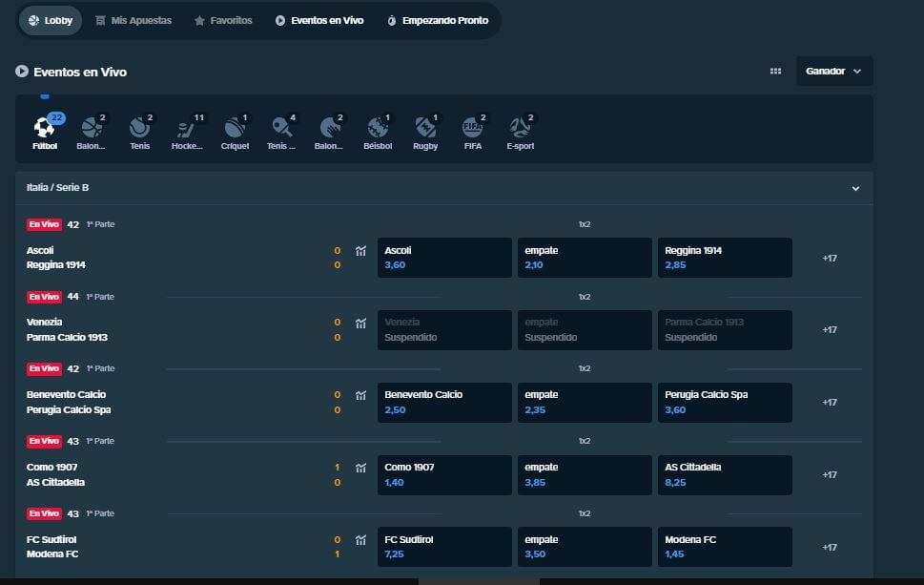The width and height of the screenshot is (924, 585).
Task: Go to Mis Apuestas tab
Action: click(133, 20)
